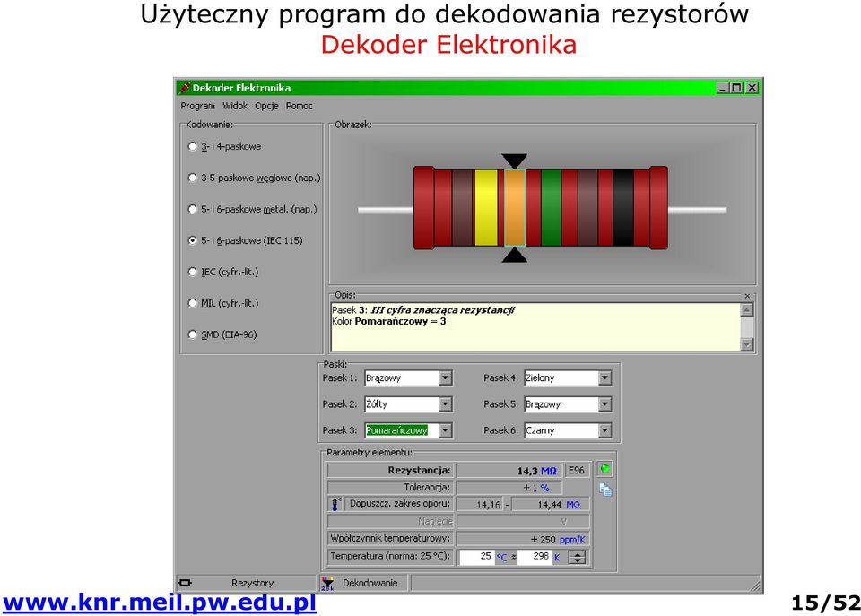Select 3- i 4-paskowe coding option

pyautogui.click(x=224, y=146)
